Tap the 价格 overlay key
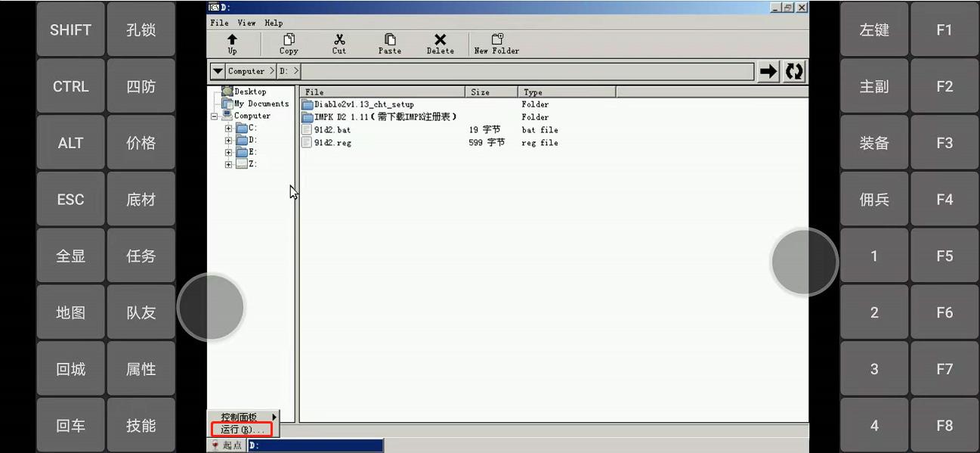Viewport: 980px width, 453px height. click(141, 143)
